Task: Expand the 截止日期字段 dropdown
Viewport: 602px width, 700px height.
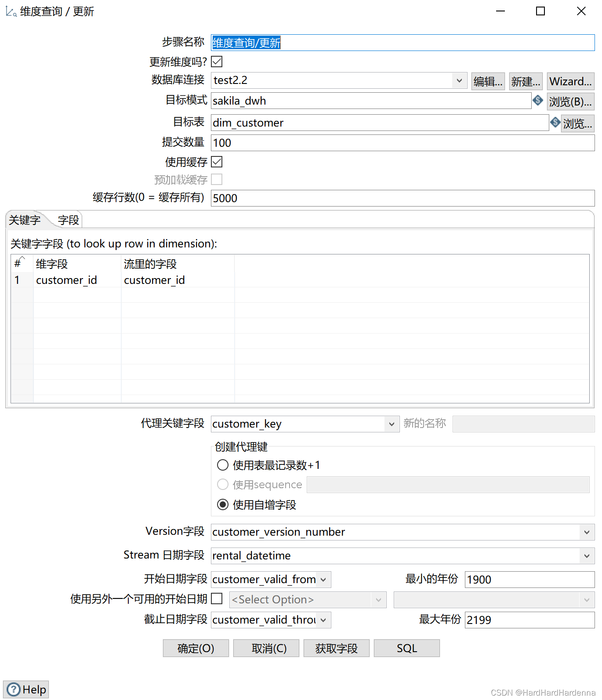Action: coord(323,620)
